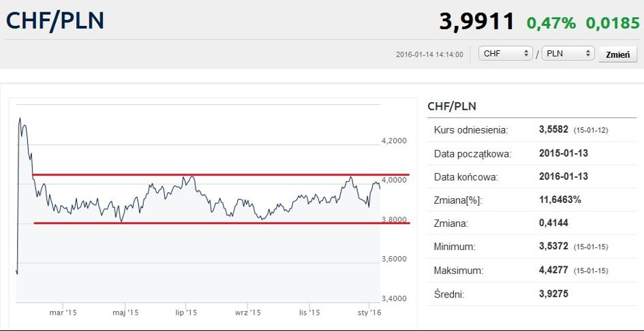This screenshot has height=331, width=644.
Task: Click the 2016-01-14 14:14:00 timestamp
Action: (x=429, y=54)
